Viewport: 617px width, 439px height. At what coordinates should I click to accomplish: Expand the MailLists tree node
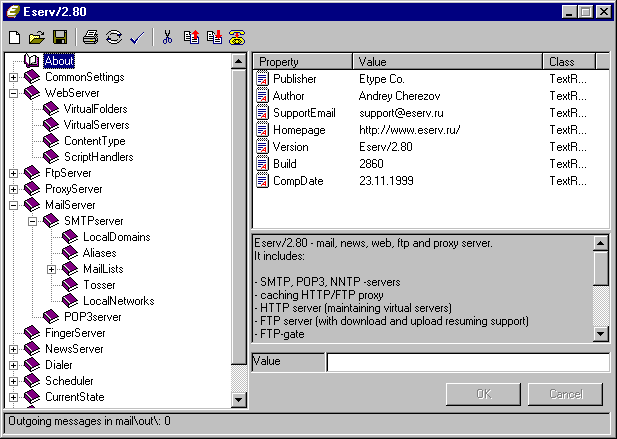[51, 269]
